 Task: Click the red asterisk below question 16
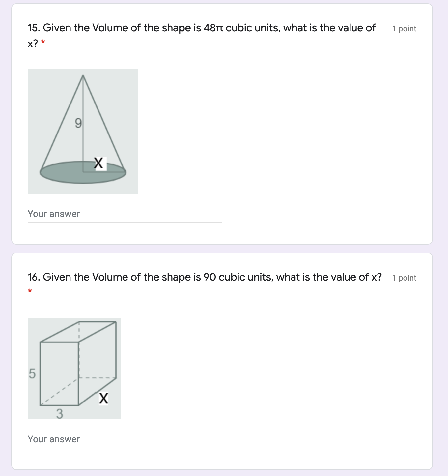coord(30,291)
